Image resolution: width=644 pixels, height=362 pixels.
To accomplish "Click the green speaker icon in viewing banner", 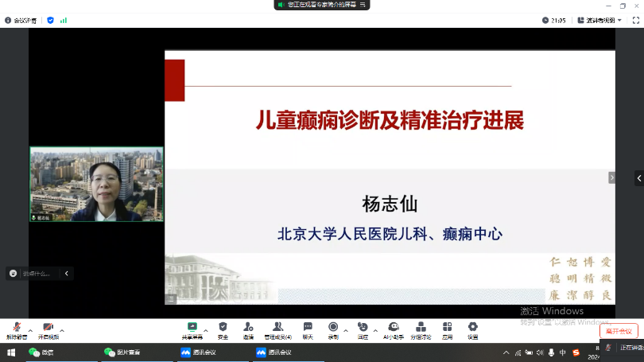I will click(281, 5).
